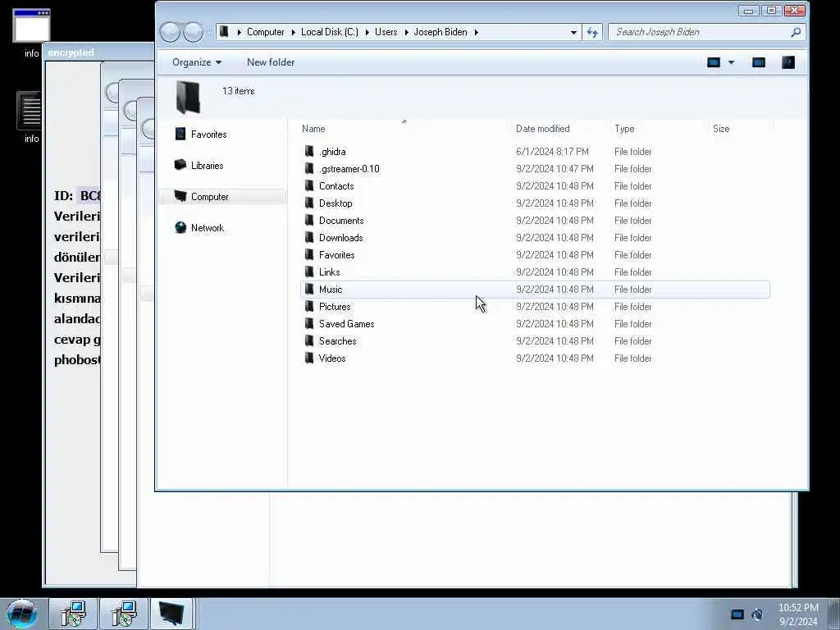Click Local Disk (C:) in address breadcrumb

point(330,32)
